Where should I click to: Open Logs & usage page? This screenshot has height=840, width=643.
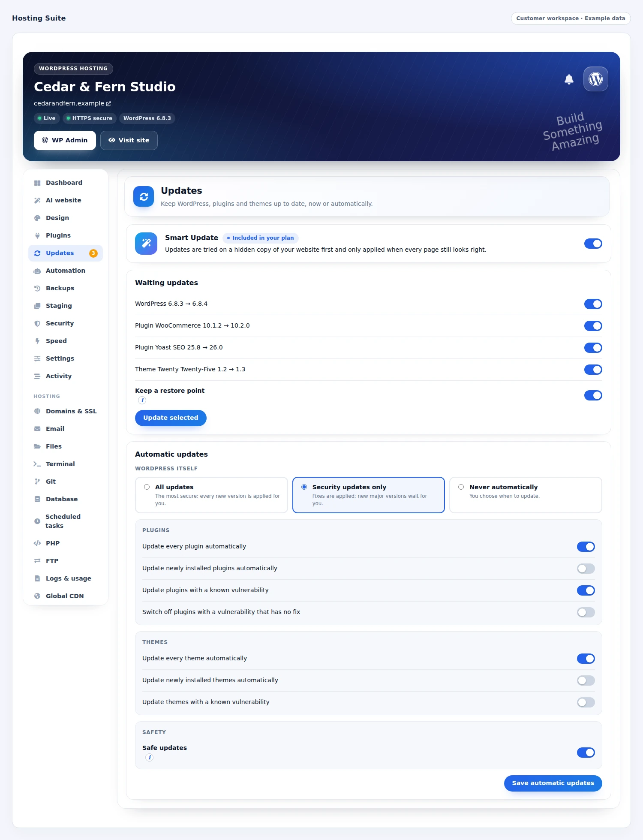(66, 578)
